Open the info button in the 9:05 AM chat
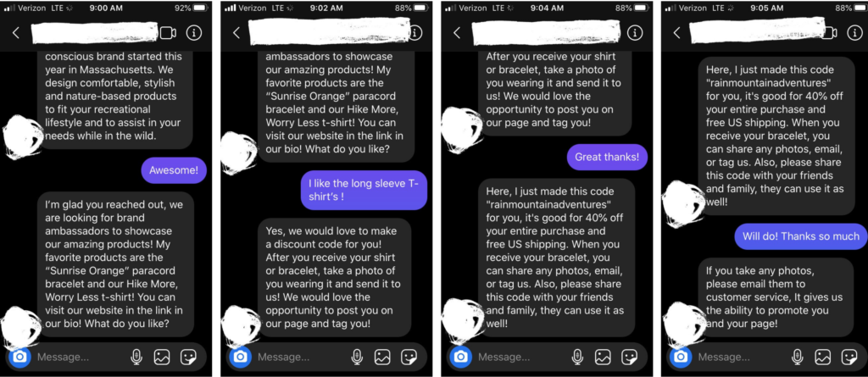868x377 pixels. coord(854,33)
